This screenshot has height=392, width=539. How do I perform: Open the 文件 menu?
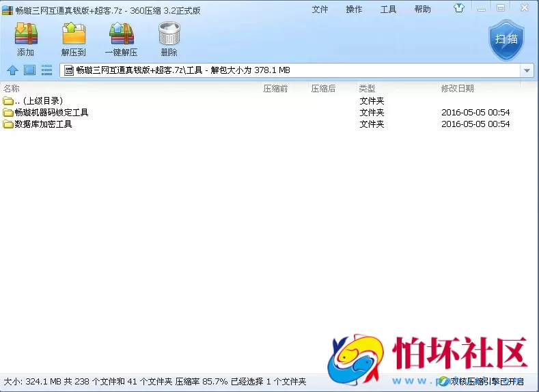click(x=320, y=10)
